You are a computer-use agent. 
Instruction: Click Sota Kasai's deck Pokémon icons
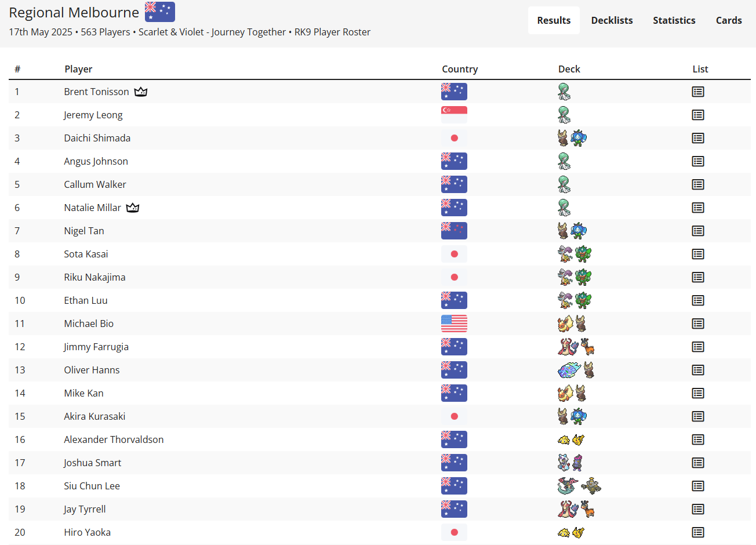pos(575,254)
